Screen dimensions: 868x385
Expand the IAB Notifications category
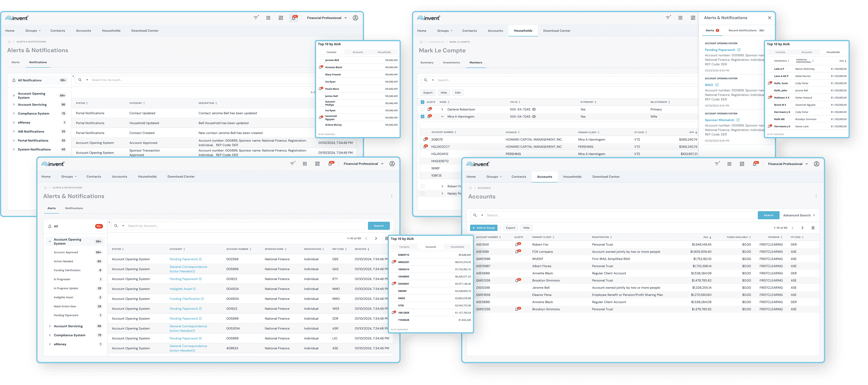(14, 132)
